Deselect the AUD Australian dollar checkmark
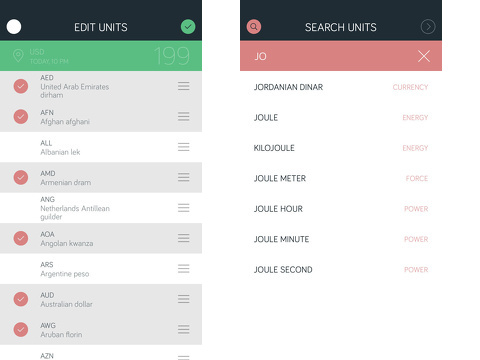The height and width of the screenshot is (360, 480). pos(21,299)
